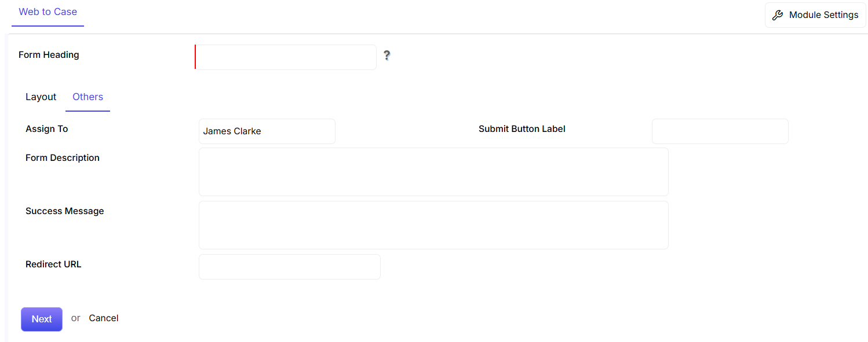
Task: Switch to the Layout tab
Action: [41, 97]
